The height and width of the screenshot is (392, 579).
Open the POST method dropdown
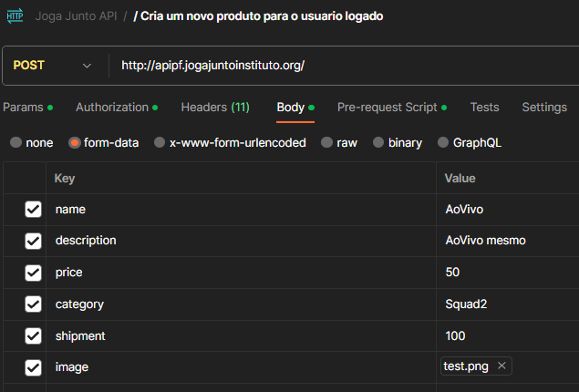[53, 66]
